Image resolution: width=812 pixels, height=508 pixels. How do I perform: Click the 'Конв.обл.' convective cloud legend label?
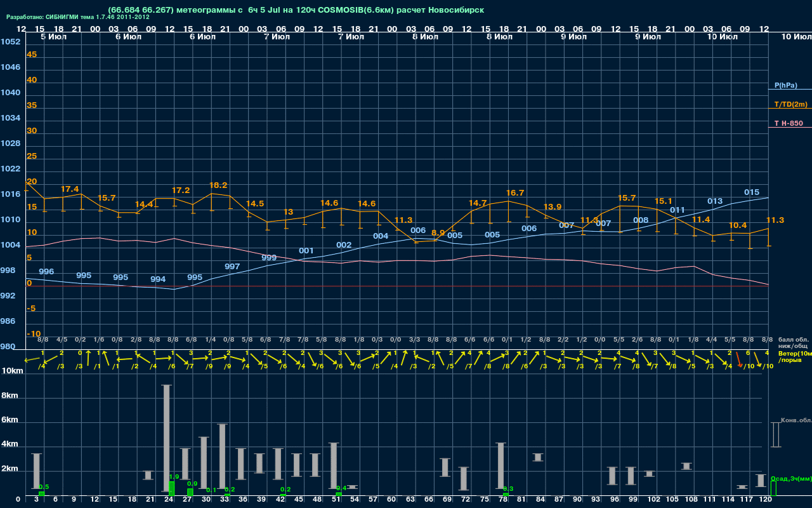[x=797, y=420]
